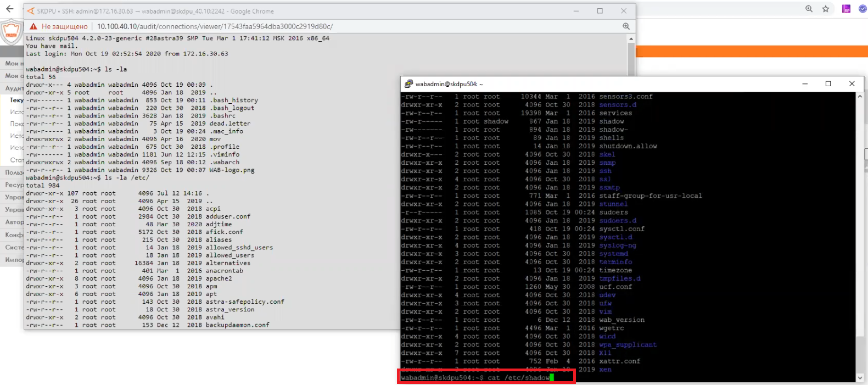Click 'apache2' directory entry in viewer

[x=219, y=278]
